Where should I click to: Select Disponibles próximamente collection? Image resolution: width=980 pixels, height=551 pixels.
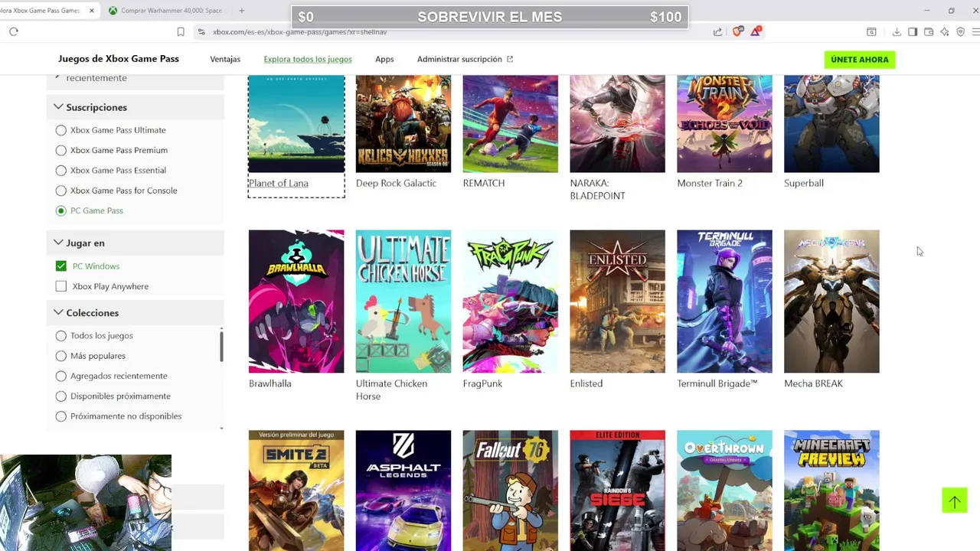point(61,396)
